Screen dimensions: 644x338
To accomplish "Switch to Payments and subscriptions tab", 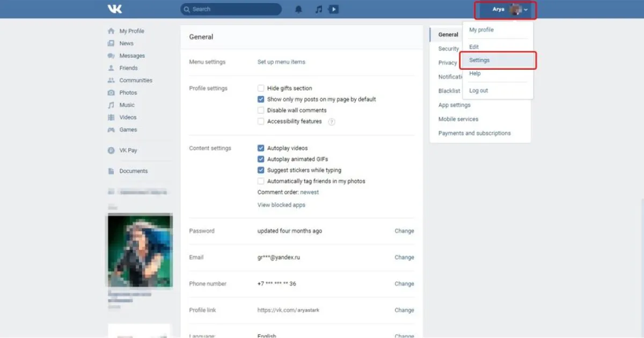I will click(474, 133).
